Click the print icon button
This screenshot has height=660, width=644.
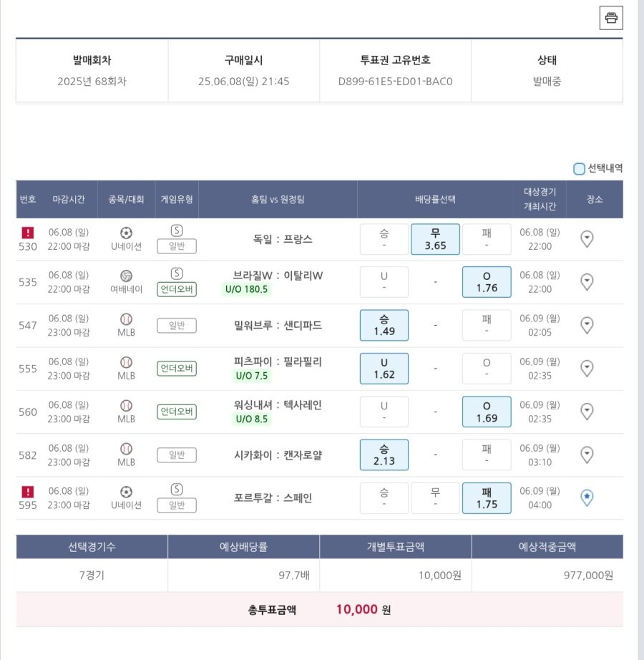tap(611, 18)
